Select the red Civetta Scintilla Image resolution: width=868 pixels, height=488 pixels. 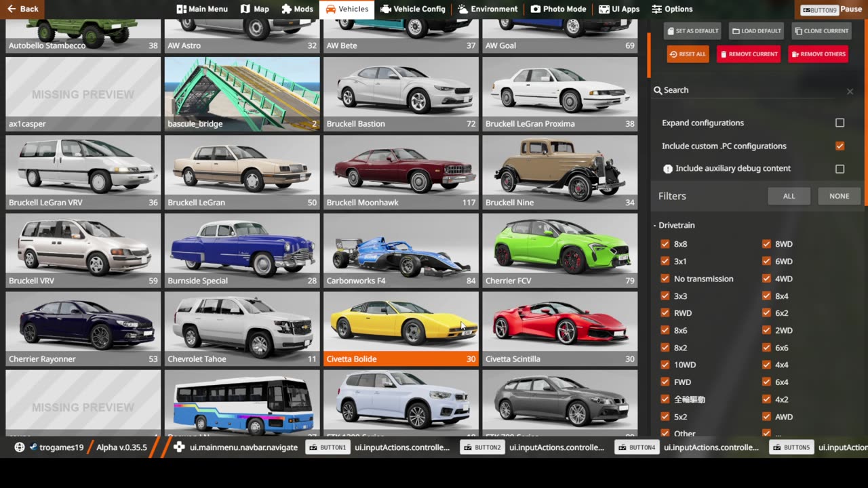point(559,329)
